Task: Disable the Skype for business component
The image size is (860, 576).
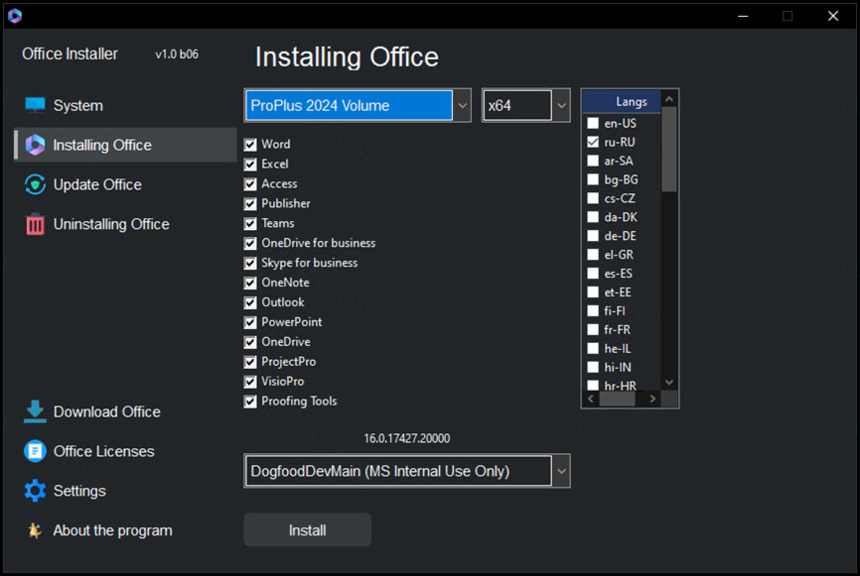Action: (251, 263)
